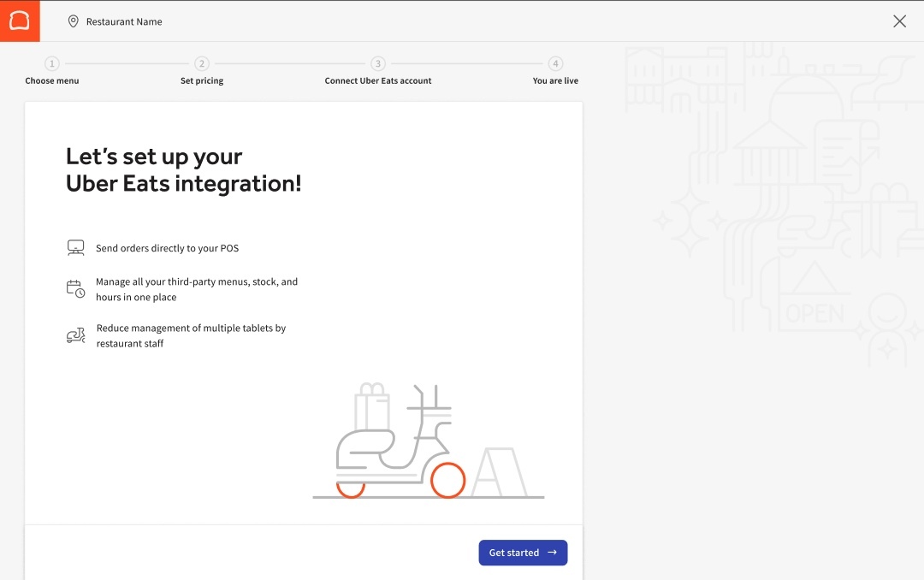This screenshot has width=924, height=580.
Task: Select step 1 Choose menu circle
Action: click(51, 63)
